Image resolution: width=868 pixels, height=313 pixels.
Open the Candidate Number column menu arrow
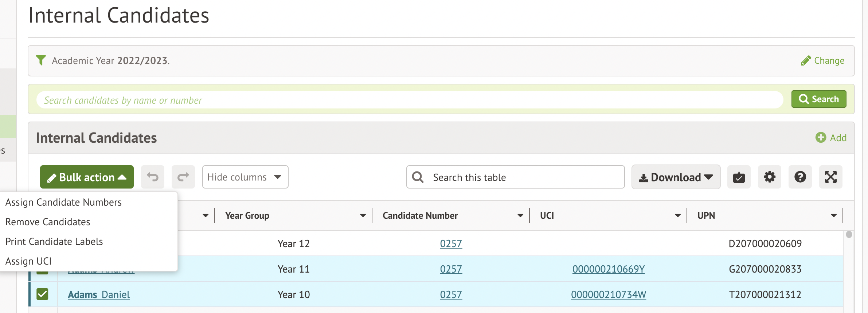click(x=520, y=215)
